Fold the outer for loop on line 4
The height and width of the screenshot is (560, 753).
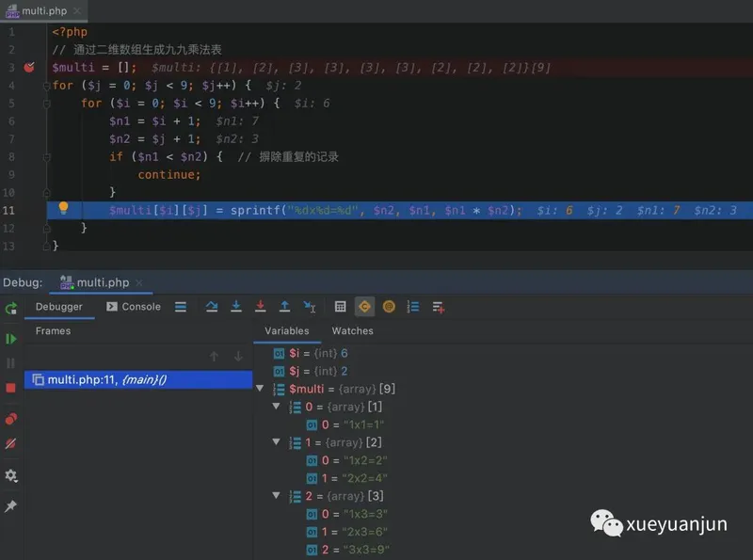click(46, 86)
